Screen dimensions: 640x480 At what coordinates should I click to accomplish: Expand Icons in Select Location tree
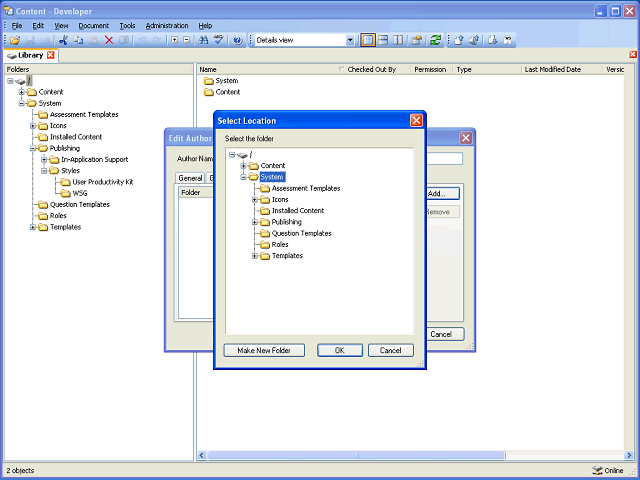click(255, 200)
